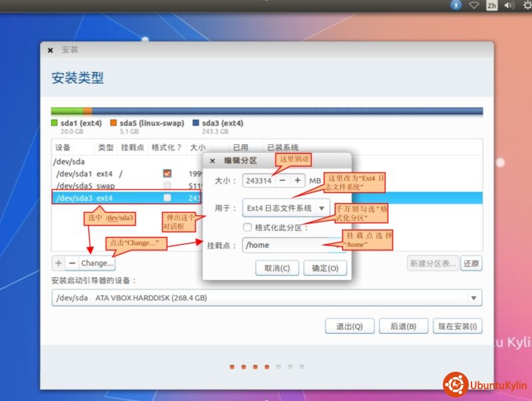Viewport: 532px width, 401px height.
Task: Click the accessibility icon in top panel
Action: coord(456,5)
